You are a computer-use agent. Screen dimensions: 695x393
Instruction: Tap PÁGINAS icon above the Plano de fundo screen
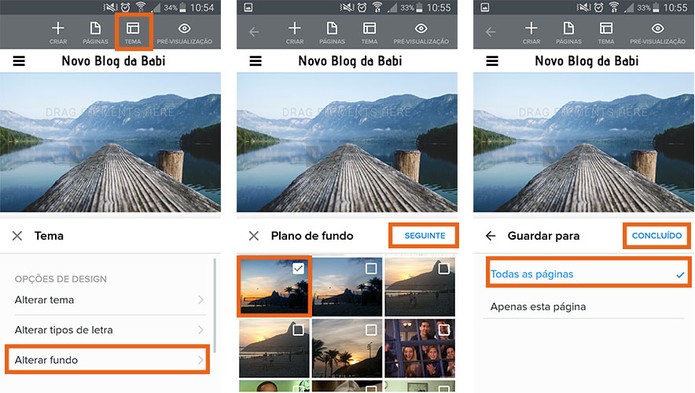click(x=332, y=33)
